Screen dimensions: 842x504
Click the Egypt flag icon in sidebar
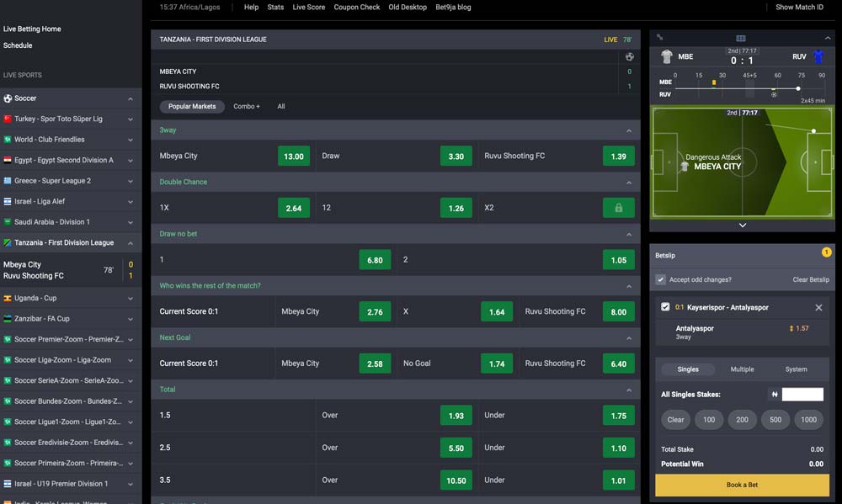click(8, 160)
